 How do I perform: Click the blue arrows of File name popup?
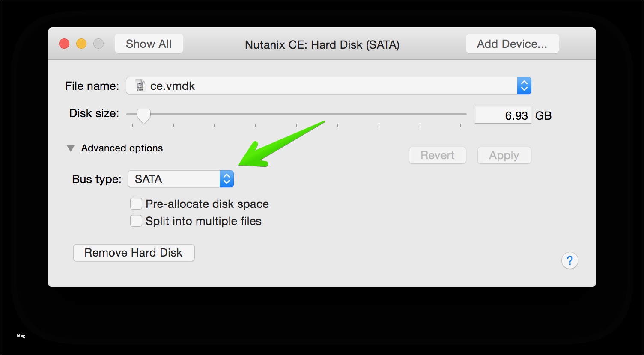(x=524, y=86)
